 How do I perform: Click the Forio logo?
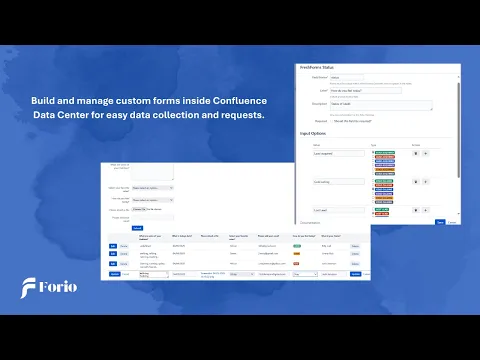coord(49,287)
